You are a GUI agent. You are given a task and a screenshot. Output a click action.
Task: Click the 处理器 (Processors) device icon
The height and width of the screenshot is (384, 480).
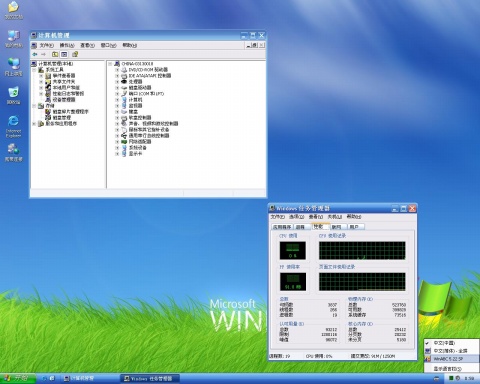pos(124,82)
